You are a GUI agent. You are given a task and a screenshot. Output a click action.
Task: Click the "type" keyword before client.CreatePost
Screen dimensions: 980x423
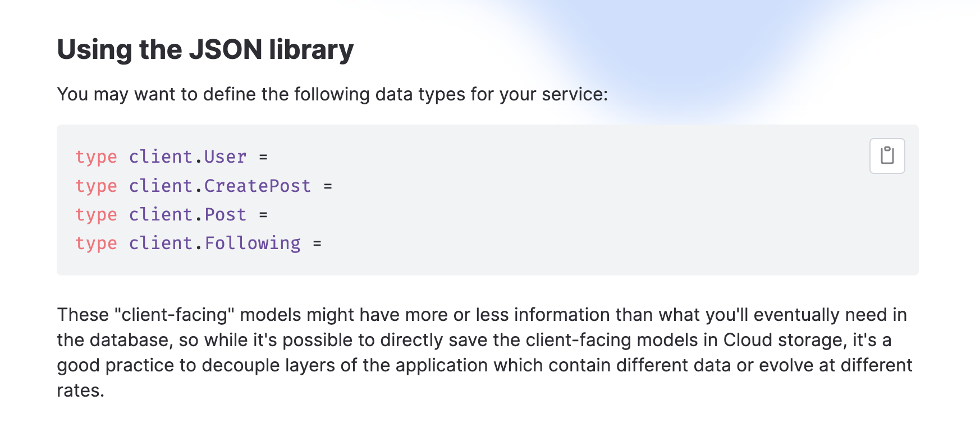click(x=97, y=186)
